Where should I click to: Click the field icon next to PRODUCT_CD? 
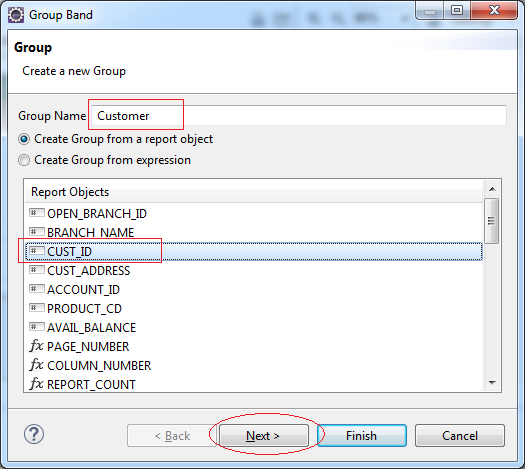[36, 308]
